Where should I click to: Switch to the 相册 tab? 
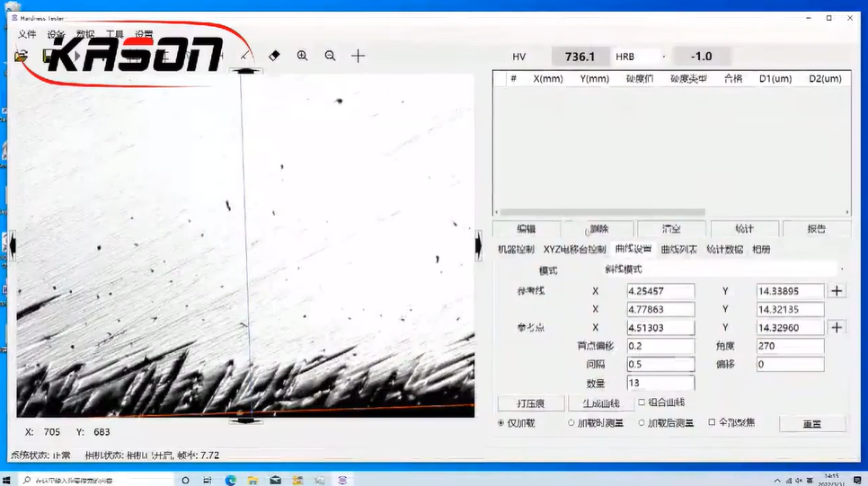pyautogui.click(x=762, y=250)
